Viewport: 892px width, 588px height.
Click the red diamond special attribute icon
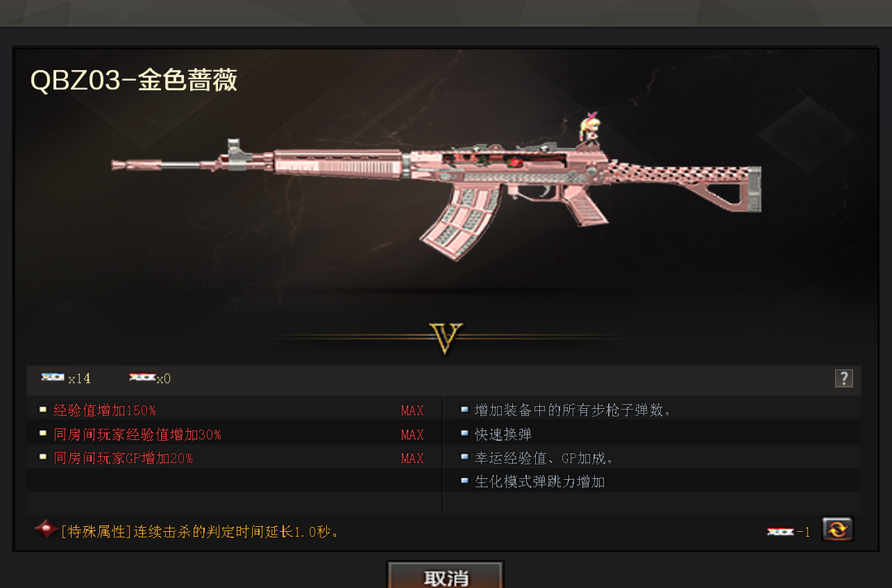[x=45, y=529]
